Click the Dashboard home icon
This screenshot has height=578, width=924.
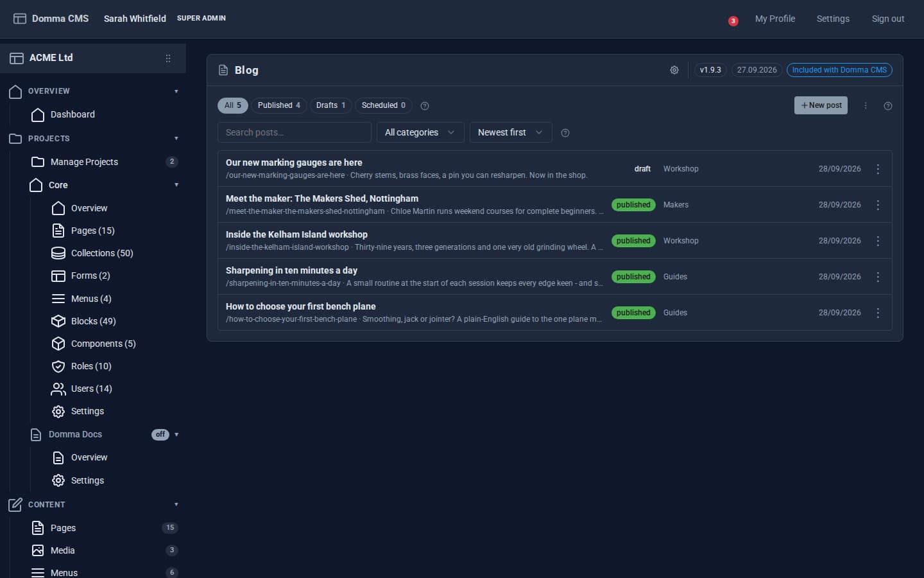click(x=38, y=114)
